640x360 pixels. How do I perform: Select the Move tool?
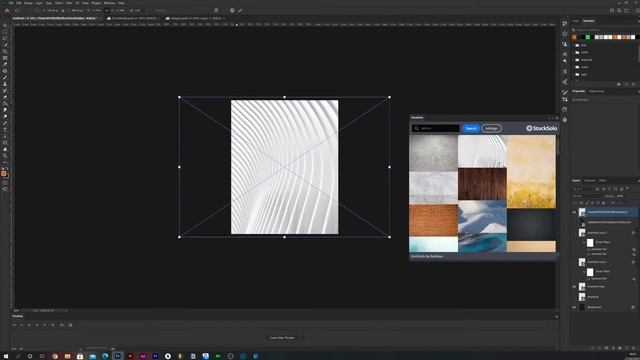click(5, 25)
